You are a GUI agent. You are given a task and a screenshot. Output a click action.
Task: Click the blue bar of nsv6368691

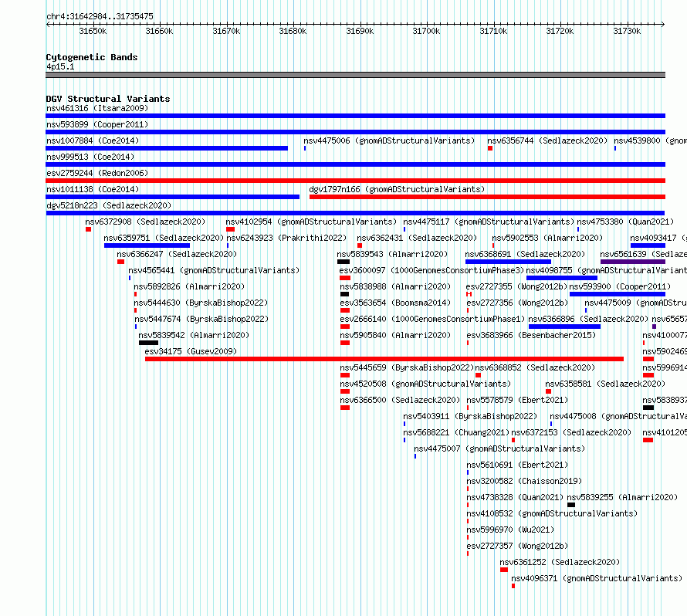508,262
